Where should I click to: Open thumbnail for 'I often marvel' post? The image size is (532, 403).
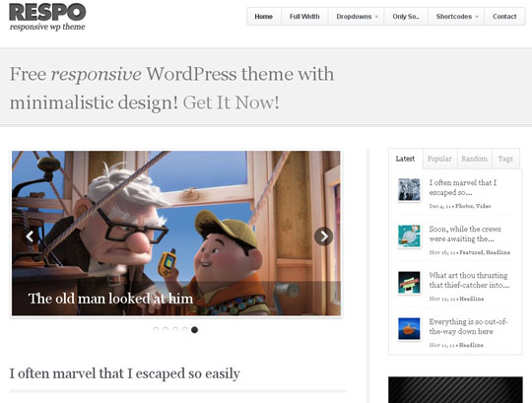409,189
